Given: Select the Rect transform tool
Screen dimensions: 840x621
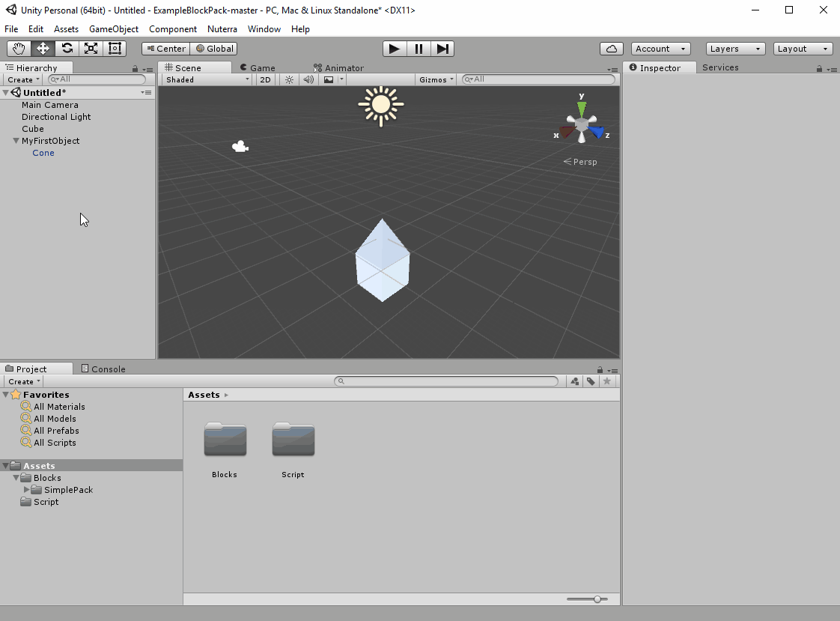Looking at the screenshot, I should [115, 49].
